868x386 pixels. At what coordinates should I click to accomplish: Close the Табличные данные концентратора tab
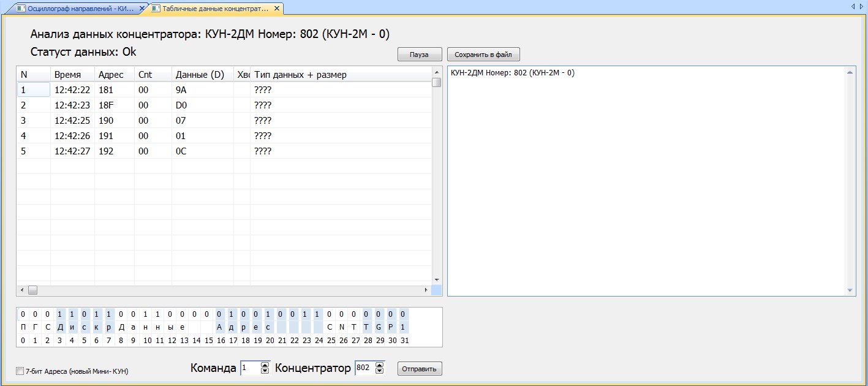tap(276, 9)
